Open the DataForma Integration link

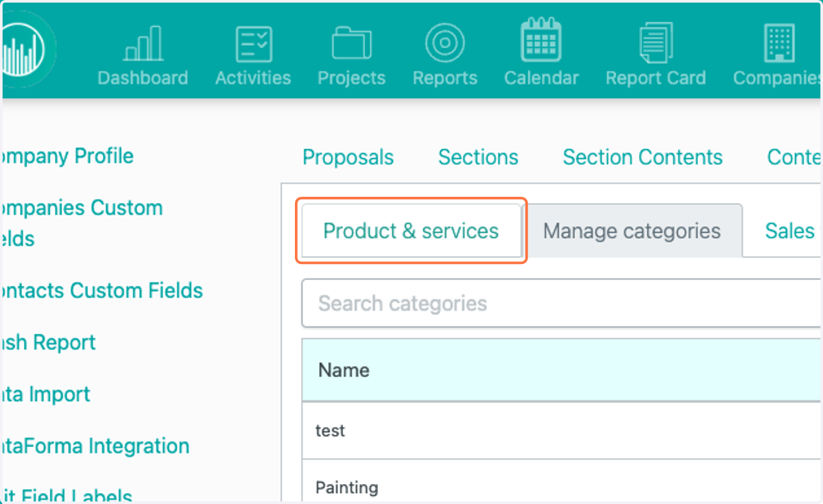point(96,446)
